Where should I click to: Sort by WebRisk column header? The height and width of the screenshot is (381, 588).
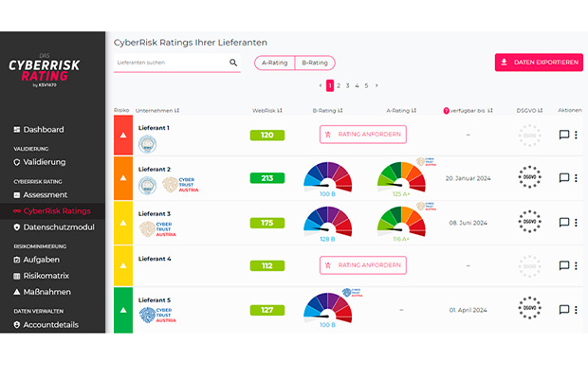(x=266, y=111)
